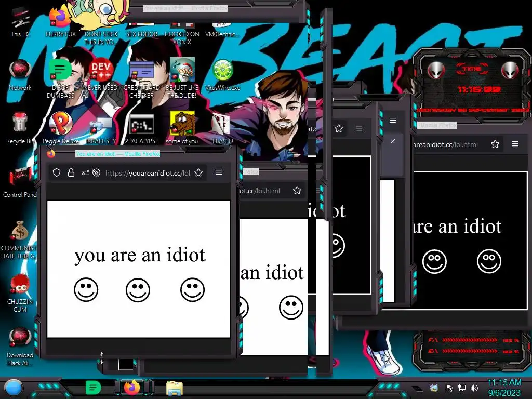The image size is (532, 399).
Task: Open the 'some of you' dog icon
Action: 182,128
